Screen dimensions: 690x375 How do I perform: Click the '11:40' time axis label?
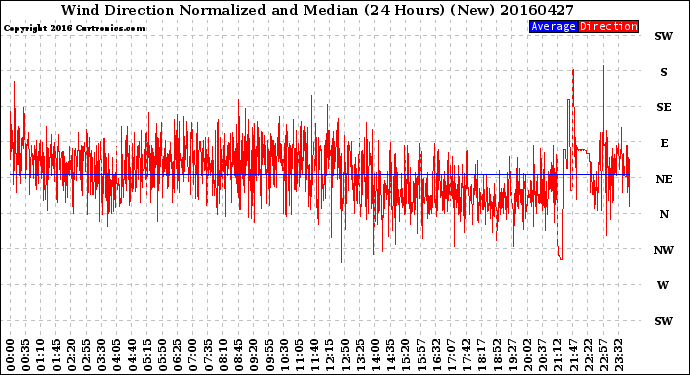point(314,355)
